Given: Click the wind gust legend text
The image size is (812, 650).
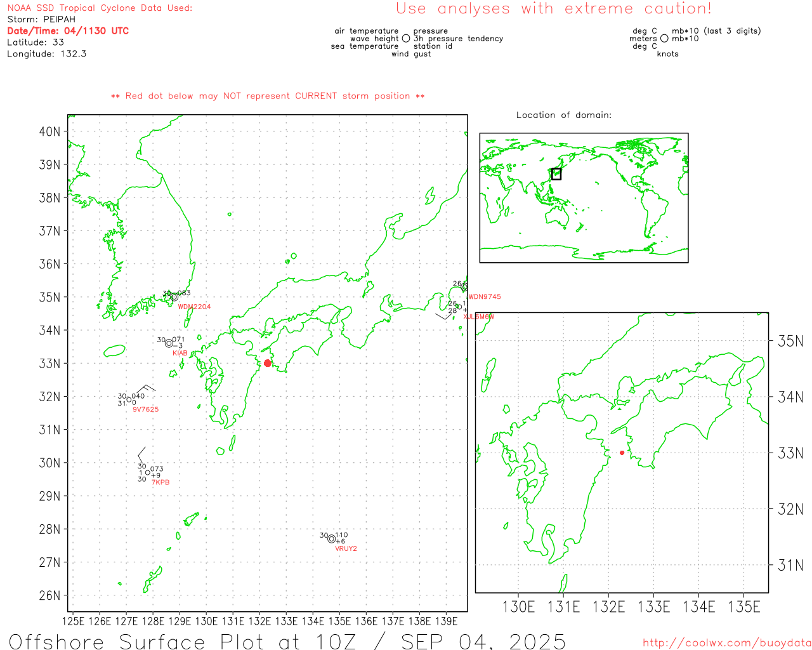Looking at the screenshot, I should click(x=411, y=54).
